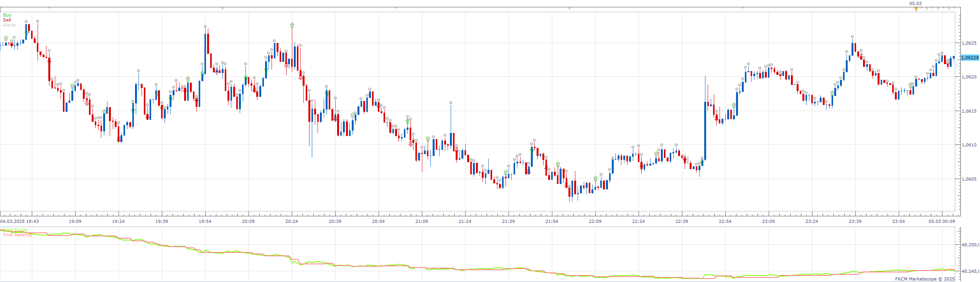
Task: Click the 21:39 time axis label
Action: click(x=508, y=221)
